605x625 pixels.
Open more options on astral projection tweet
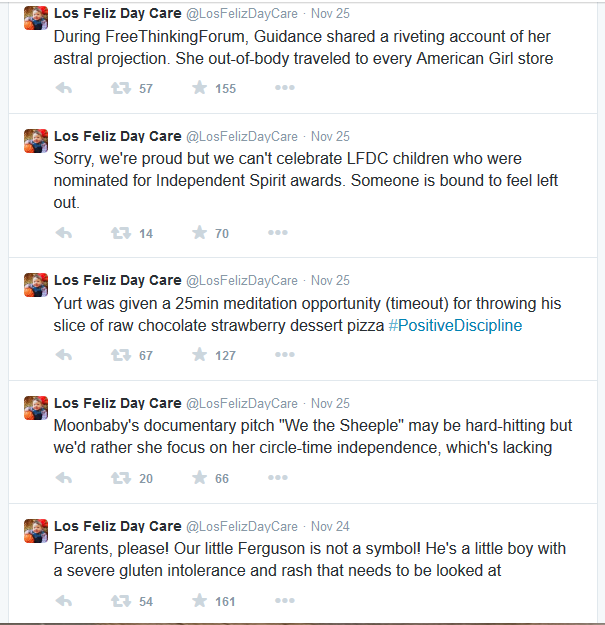[284, 88]
